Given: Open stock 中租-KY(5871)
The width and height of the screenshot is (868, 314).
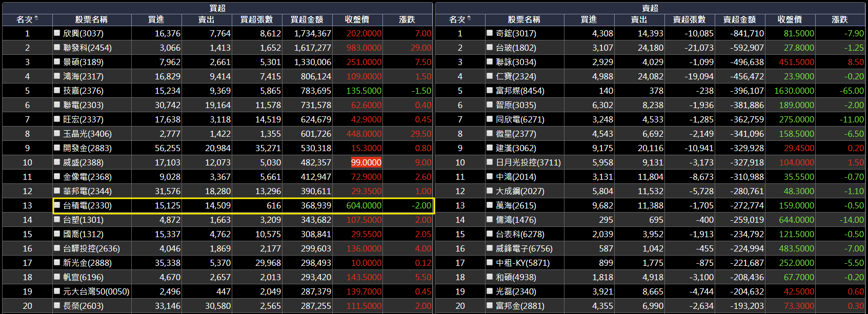Looking at the screenshot, I should click(x=522, y=263).
